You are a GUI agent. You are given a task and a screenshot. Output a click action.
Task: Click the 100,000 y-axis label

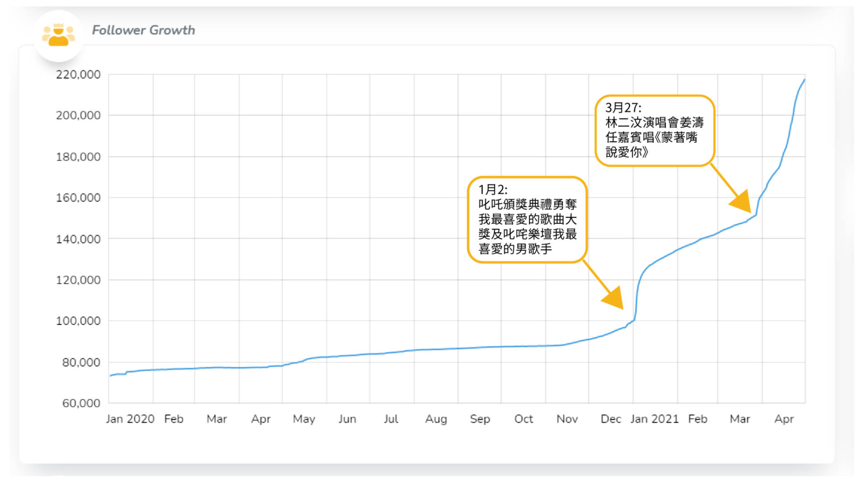click(78, 321)
